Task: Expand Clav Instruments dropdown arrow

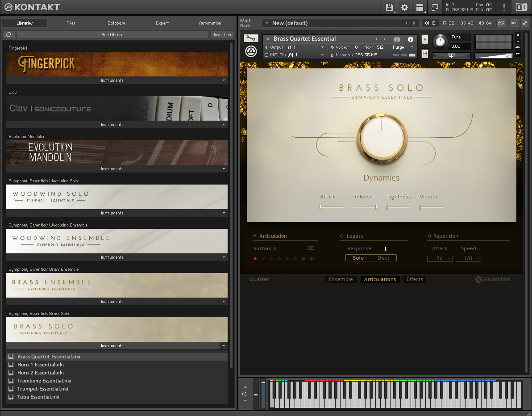Action: point(224,125)
